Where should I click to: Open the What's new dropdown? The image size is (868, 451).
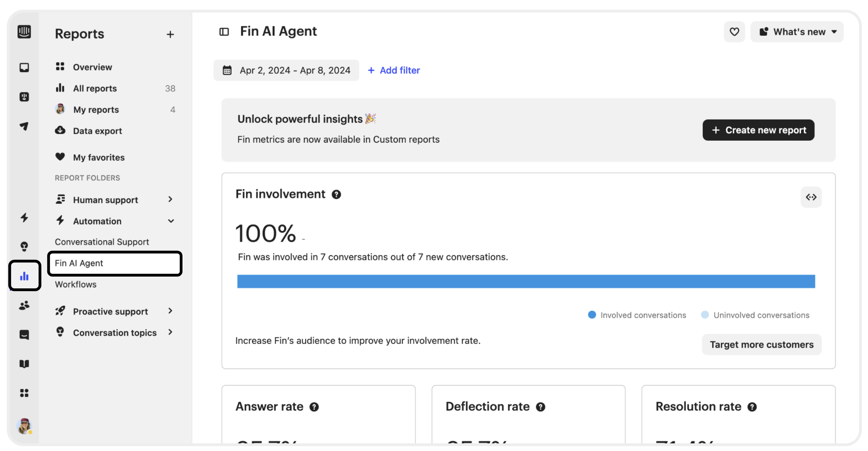(797, 32)
